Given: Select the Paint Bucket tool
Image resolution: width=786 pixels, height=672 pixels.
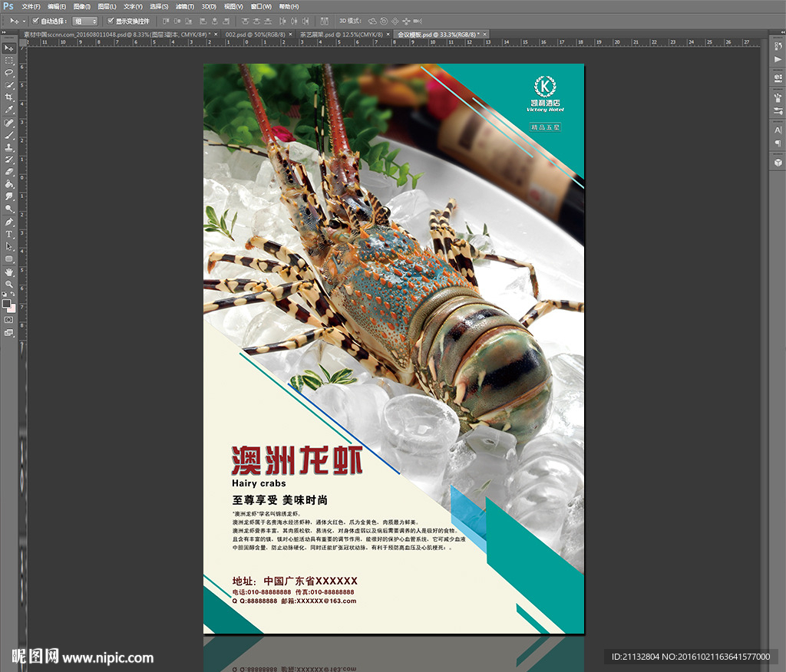Looking at the screenshot, I should (x=9, y=184).
